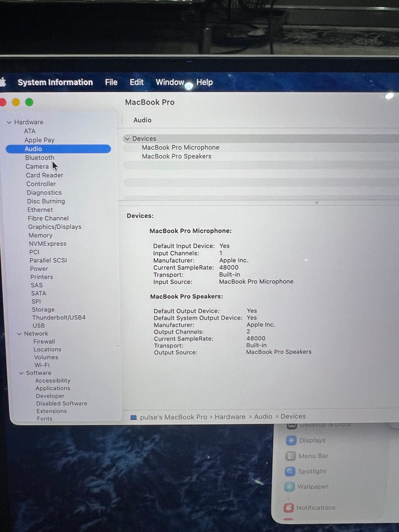Collapse the Devices disclosure triangle
Image resolution: width=399 pixels, height=532 pixels.
pyautogui.click(x=127, y=139)
